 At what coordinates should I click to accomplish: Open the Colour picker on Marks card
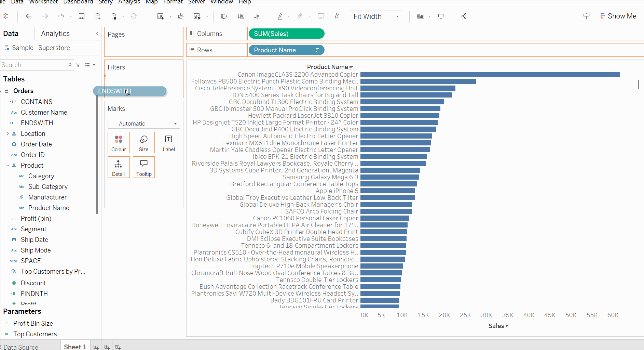click(x=119, y=142)
